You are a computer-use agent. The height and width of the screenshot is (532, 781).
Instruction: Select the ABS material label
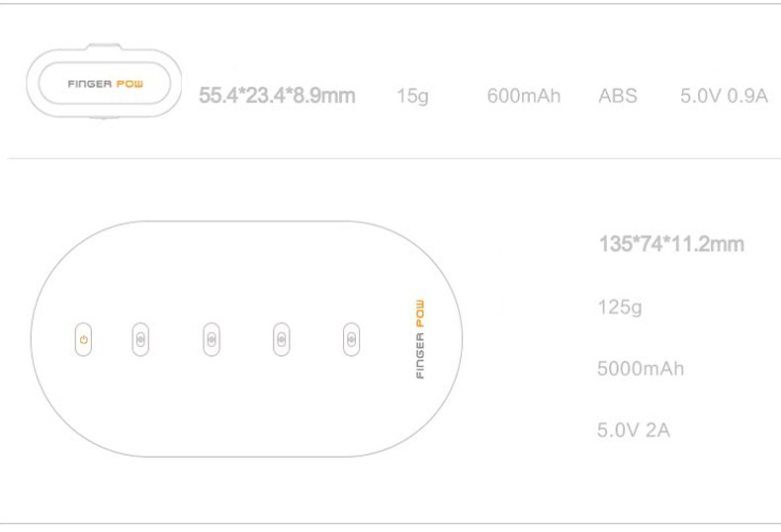coord(618,97)
